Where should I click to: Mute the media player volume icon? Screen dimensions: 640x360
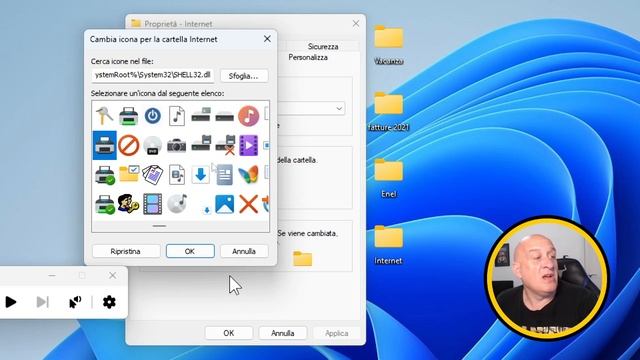pyautogui.click(x=75, y=302)
